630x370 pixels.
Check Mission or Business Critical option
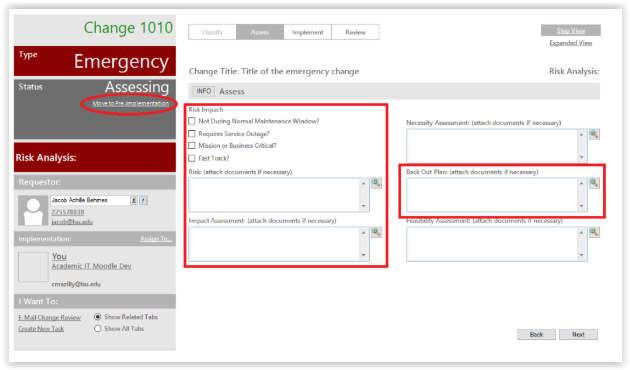tap(192, 145)
